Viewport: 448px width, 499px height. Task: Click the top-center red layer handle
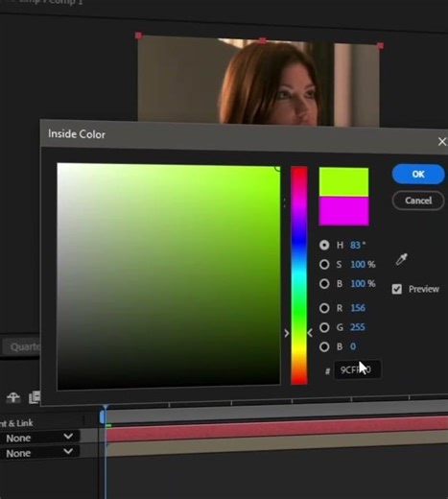263,40
